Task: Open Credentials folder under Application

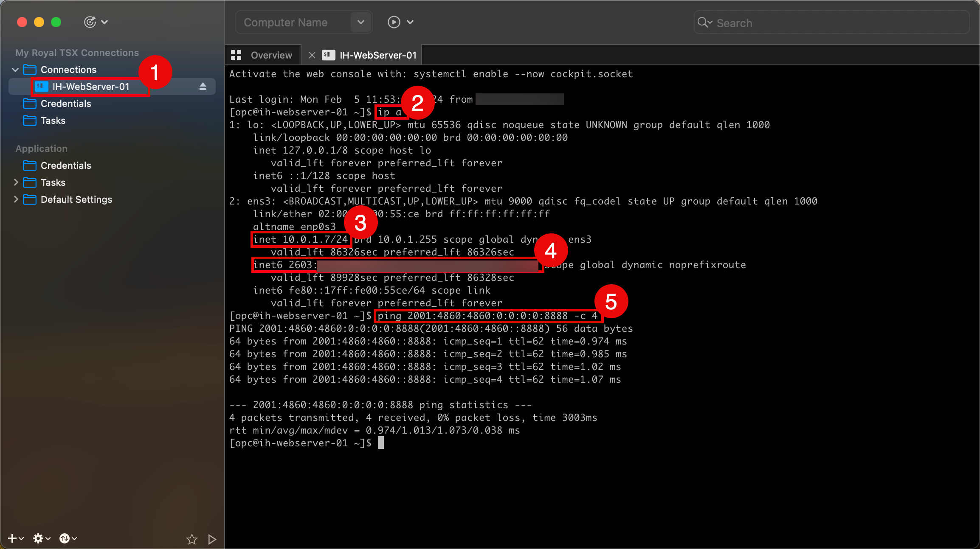Action: tap(66, 165)
